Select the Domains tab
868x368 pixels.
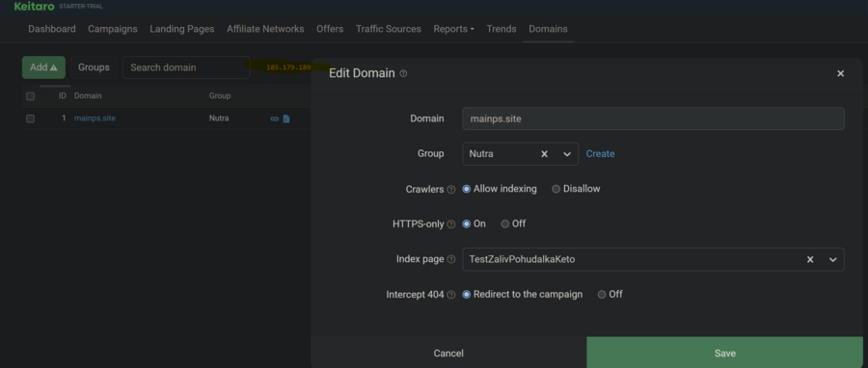coord(548,29)
